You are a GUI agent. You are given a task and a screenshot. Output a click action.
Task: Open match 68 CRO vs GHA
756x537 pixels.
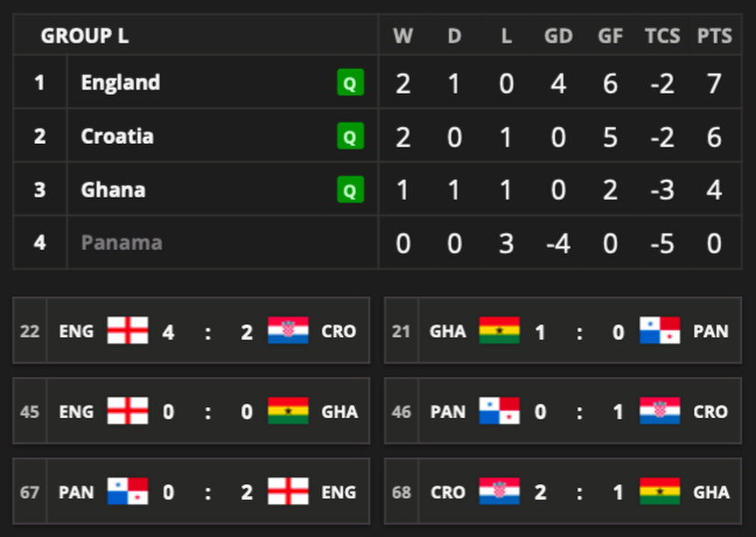point(563,491)
